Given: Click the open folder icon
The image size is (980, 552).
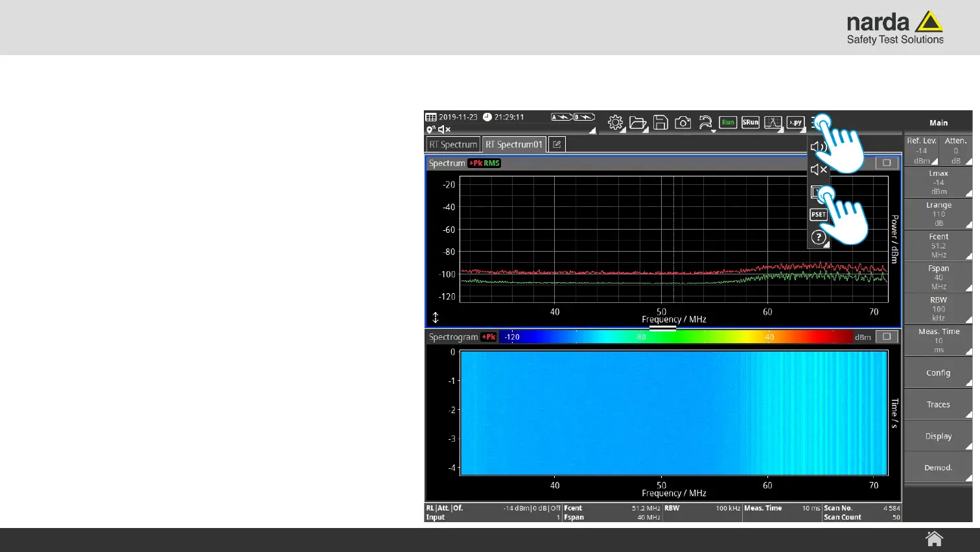Looking at the screenshot, I should pyautogui.click(x=638, y=123).
